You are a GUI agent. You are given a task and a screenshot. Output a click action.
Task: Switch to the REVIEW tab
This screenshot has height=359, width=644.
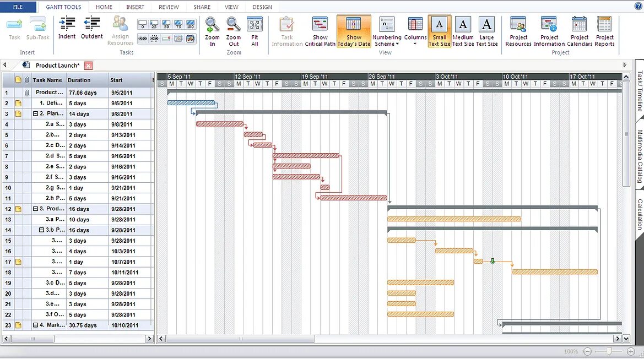(169, 7)
